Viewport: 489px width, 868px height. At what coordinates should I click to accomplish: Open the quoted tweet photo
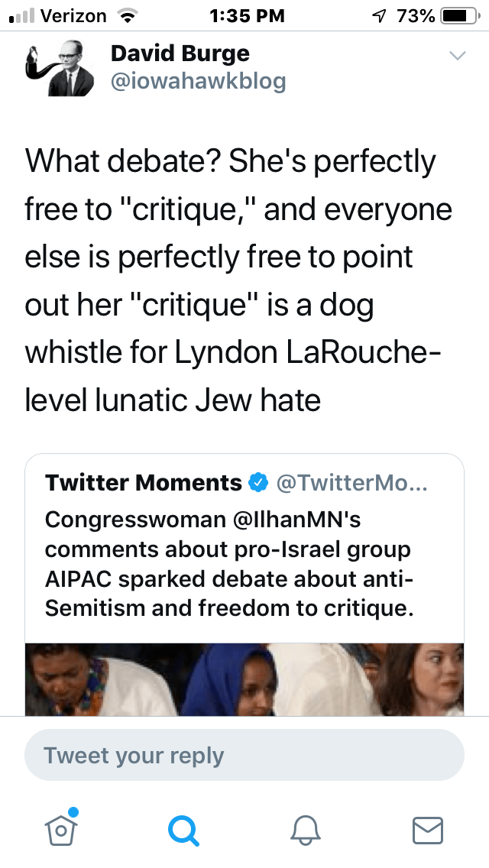coord(244,679)
